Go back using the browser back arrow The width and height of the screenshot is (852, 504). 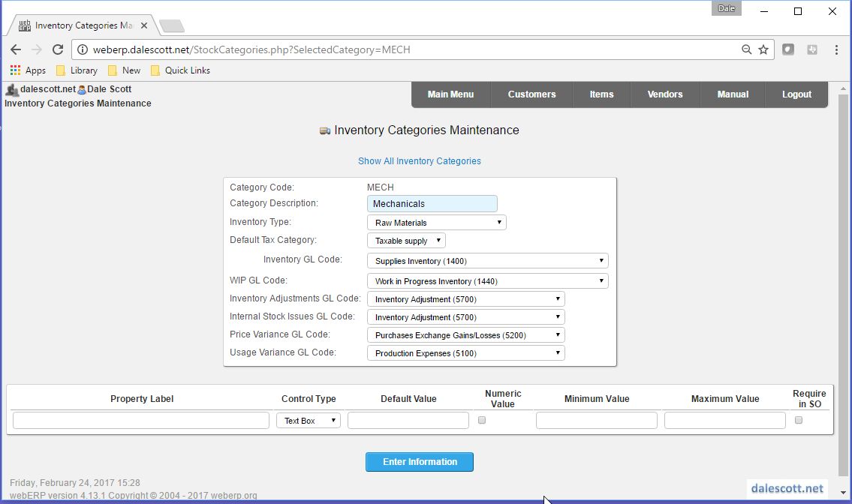pos(16,49)
